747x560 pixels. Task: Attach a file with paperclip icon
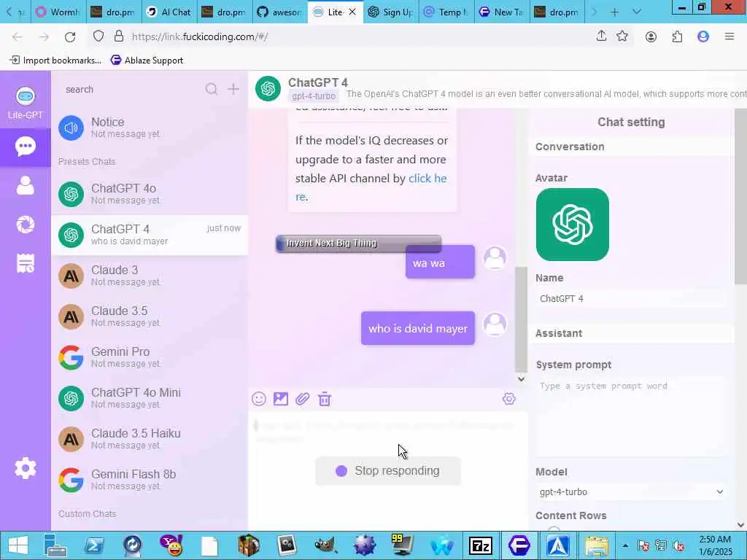pyautogui.click(x=303, y=399)
